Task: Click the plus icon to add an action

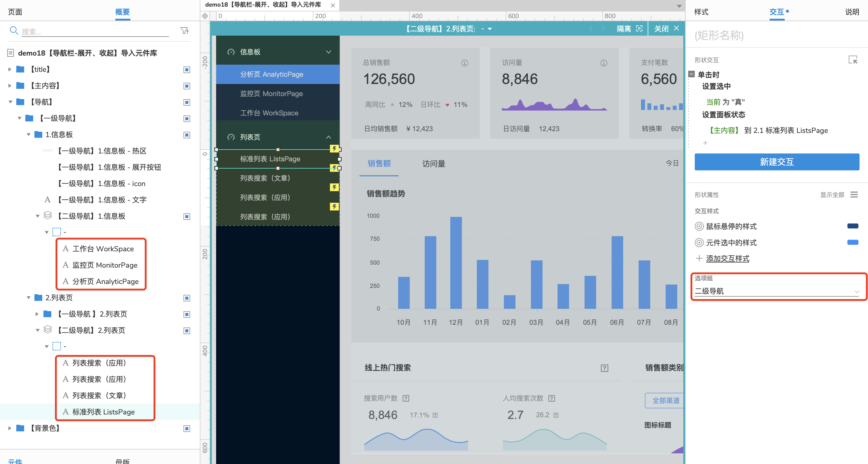Action: [705, 143]
